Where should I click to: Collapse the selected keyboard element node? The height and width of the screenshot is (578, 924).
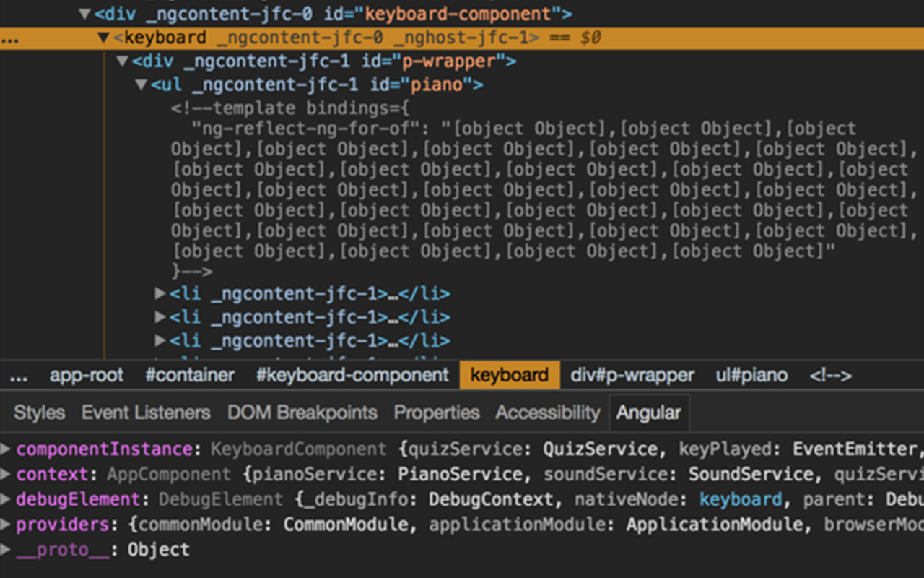pos(103,38)
